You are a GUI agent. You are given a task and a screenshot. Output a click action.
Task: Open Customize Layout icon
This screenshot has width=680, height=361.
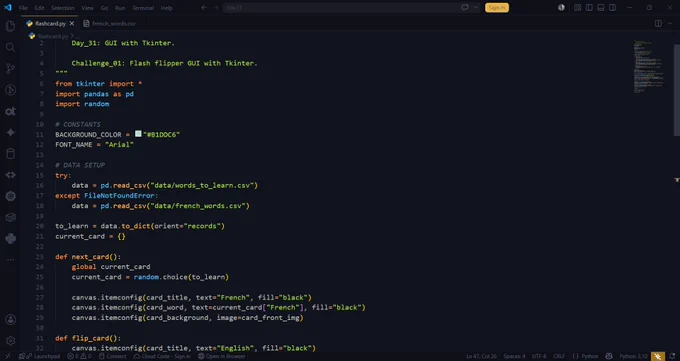[x=578, y=7]
